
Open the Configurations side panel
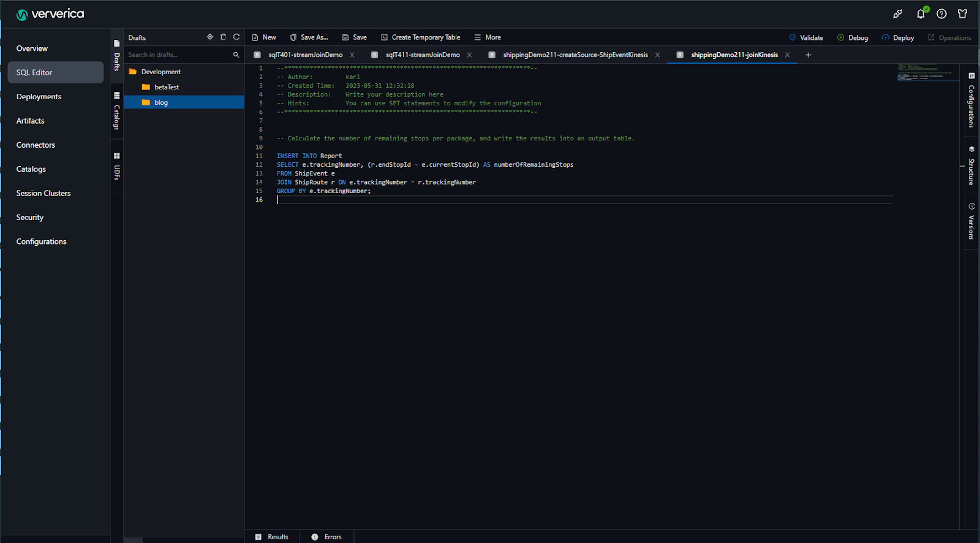(971, 101)
